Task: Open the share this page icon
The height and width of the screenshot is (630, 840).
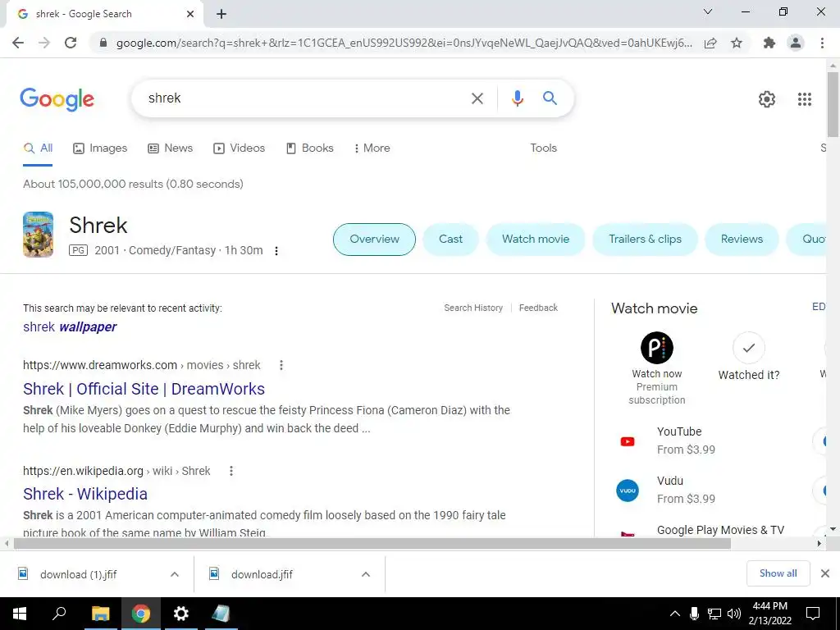Action: pyautogui.click(x=710, y=43)
